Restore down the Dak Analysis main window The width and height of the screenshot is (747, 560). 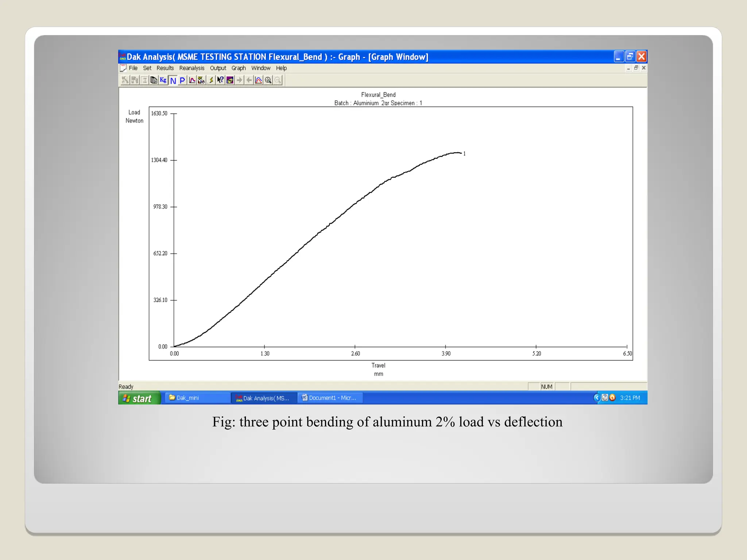click(630, 57)
